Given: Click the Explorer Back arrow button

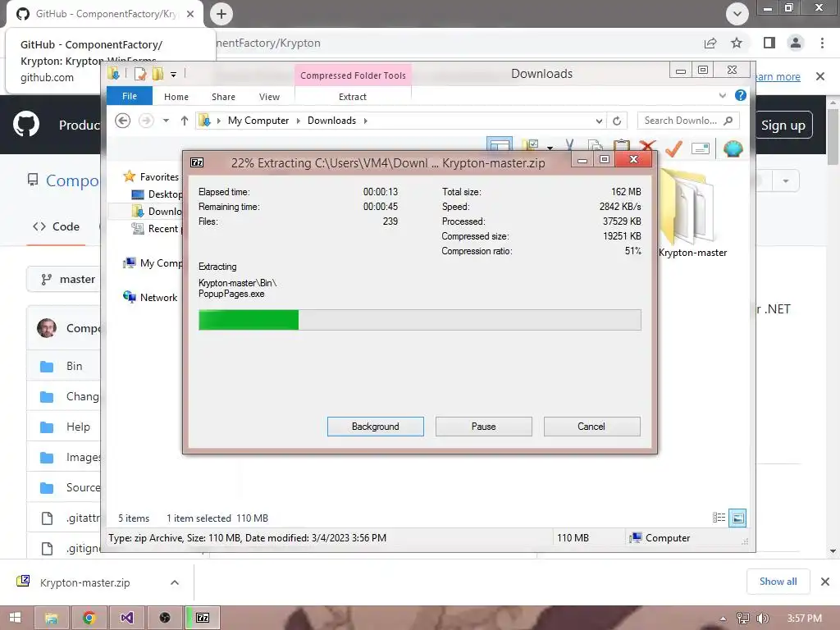Looking at the screenshot, I should click(x=123, y=121).
